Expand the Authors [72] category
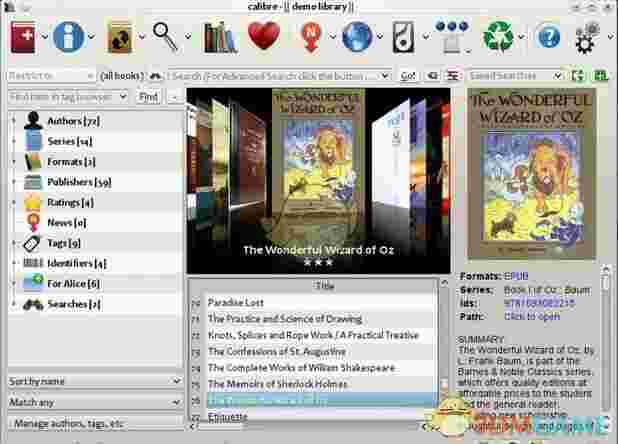The height and width of the screenshot is (444, 618). coord(14,121)
